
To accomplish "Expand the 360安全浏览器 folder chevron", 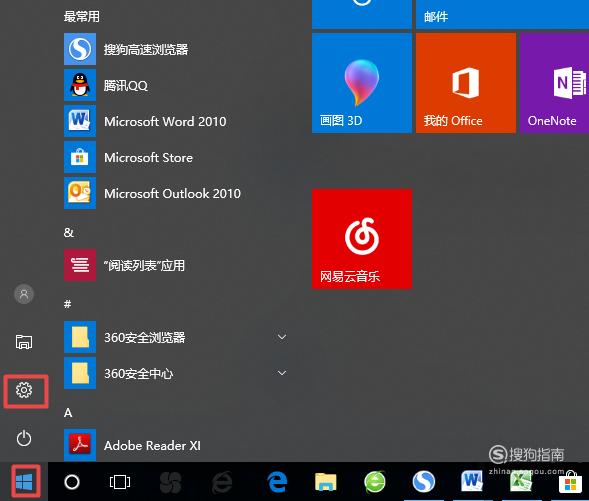I will (x=282, y=337).
